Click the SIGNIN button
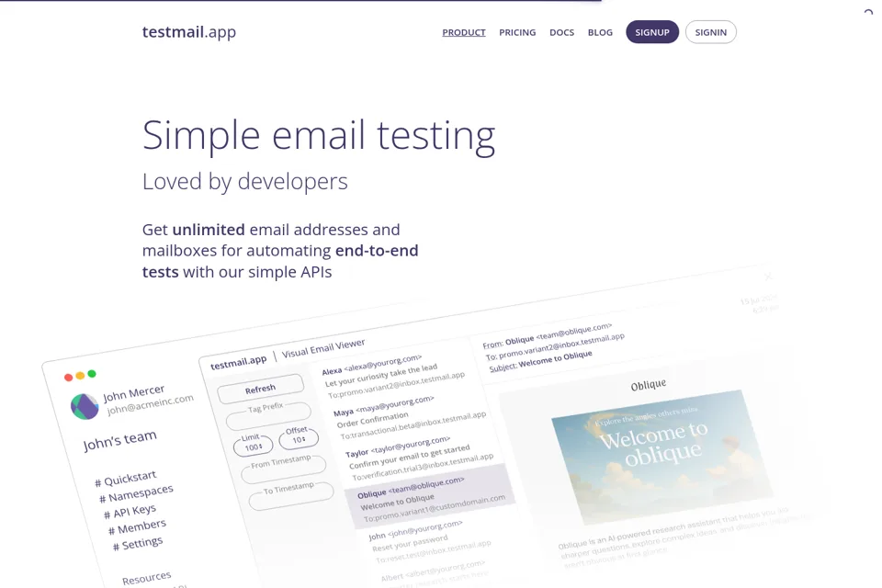This screenshot has height=588, width=882. point(710,32)
